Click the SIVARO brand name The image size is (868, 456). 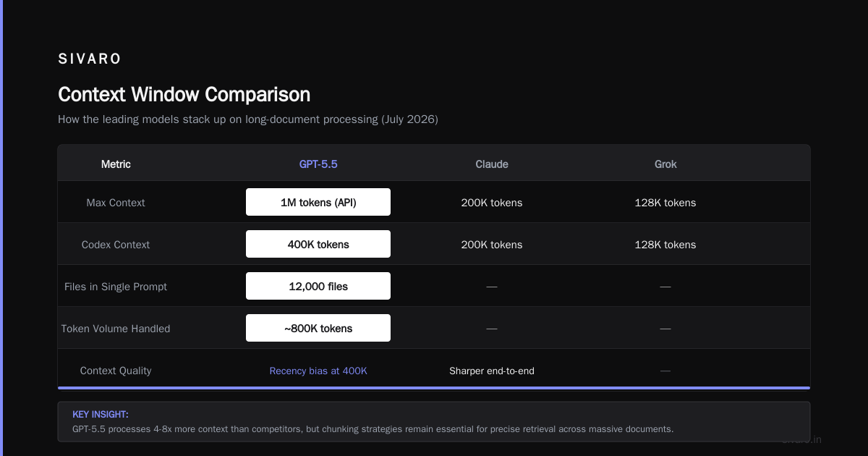coord(90,59)
